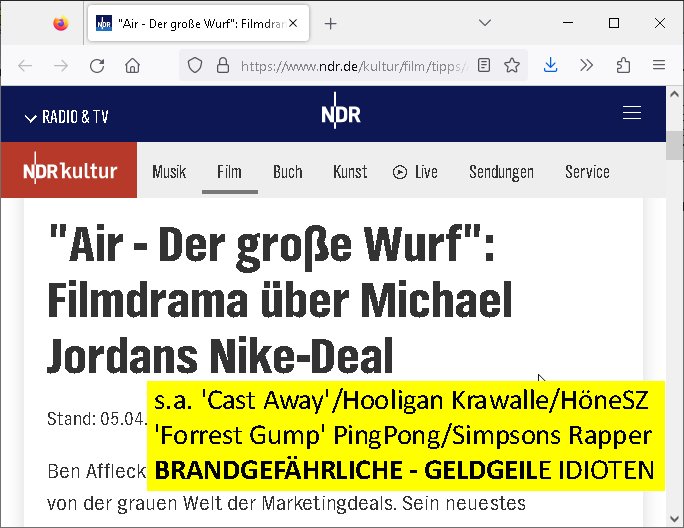Open the tracking protection shield panel
This screenshot has height=528, width=684.
click(195, 65)
